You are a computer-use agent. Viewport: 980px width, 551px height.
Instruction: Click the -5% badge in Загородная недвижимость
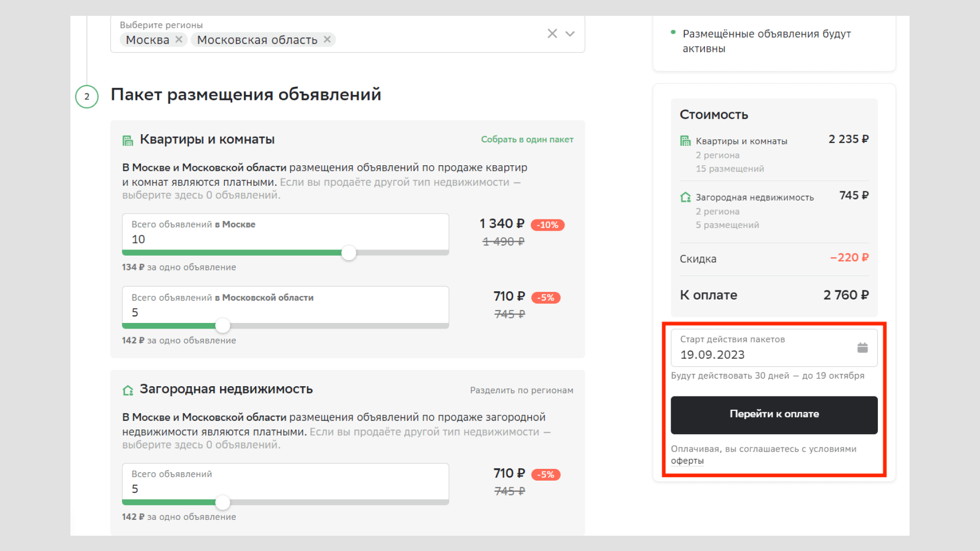click(546, 474)
